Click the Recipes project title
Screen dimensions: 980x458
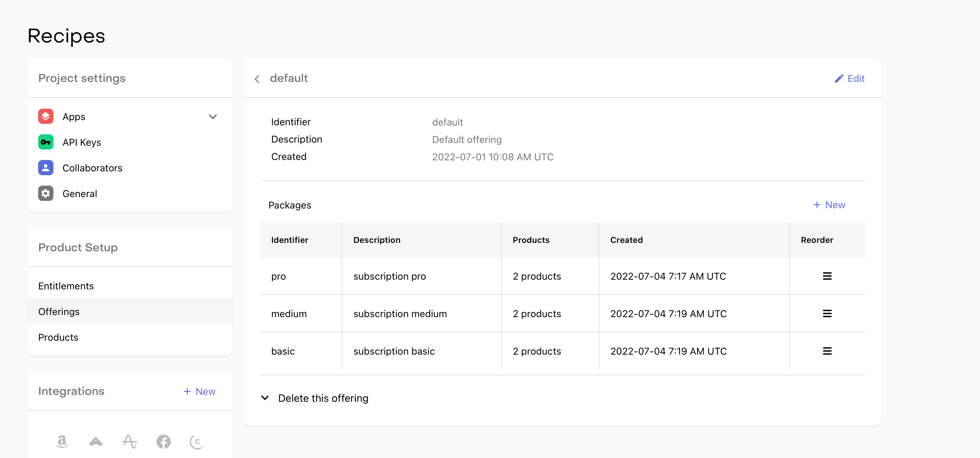(66, 36)
